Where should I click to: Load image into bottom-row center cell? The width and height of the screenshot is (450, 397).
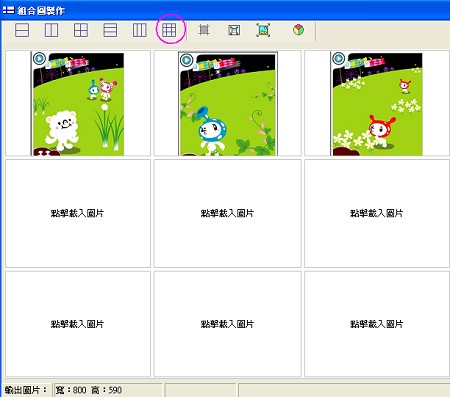(228, 324)
